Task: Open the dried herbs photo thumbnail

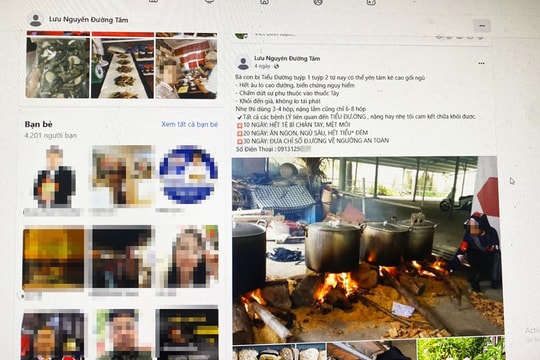Action: point(58,65)
